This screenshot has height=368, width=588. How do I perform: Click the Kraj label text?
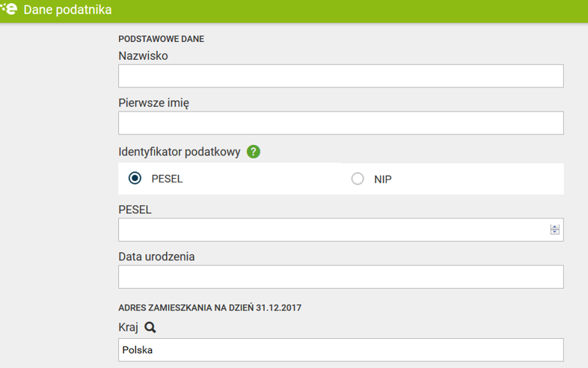[x=129, y=328]
